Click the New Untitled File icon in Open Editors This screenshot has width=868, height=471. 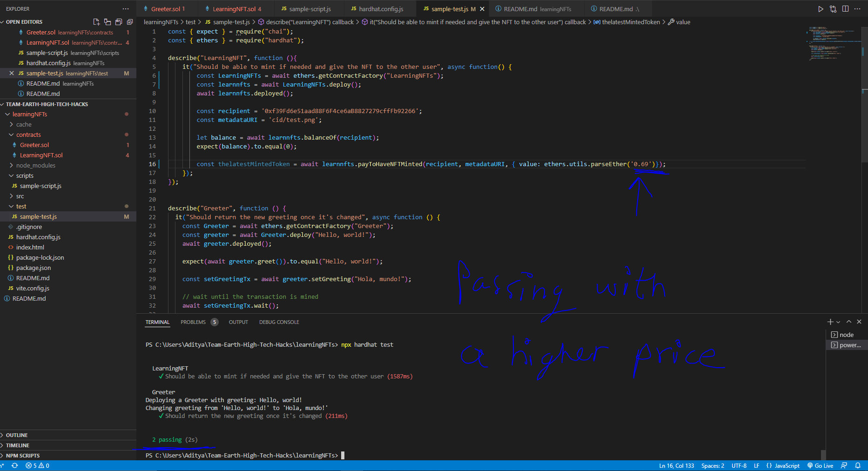click(x=96, y=22)
